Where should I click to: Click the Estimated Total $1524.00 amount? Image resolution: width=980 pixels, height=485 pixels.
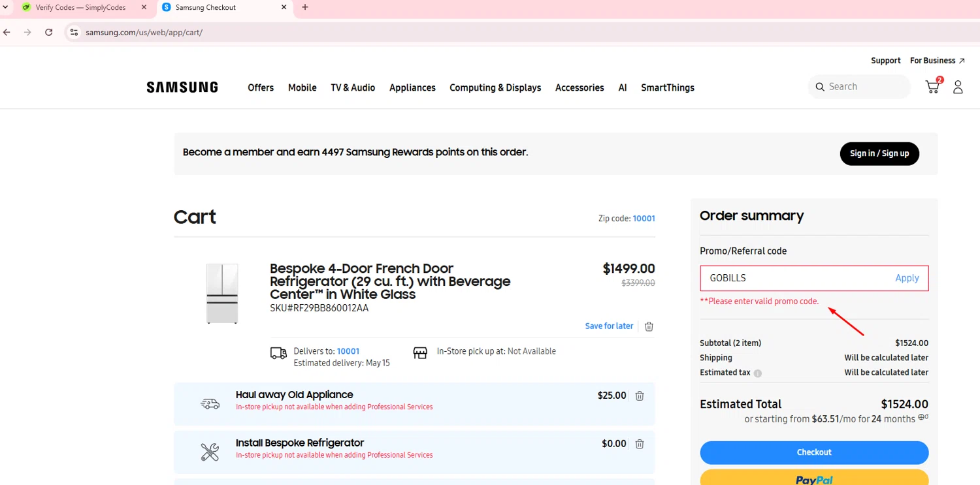click(904, 404)
